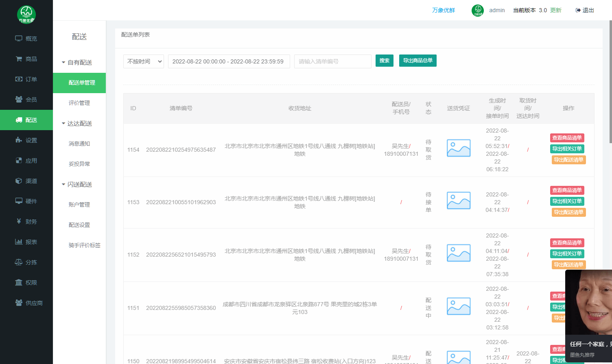Open 渠道 via the cube icon

[x=19, y=181]
